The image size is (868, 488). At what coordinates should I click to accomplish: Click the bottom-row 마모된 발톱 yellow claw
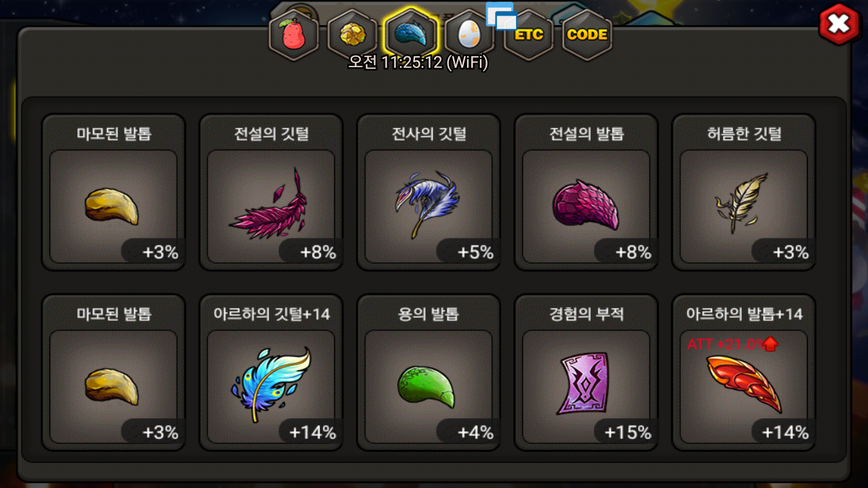(113, 386)
